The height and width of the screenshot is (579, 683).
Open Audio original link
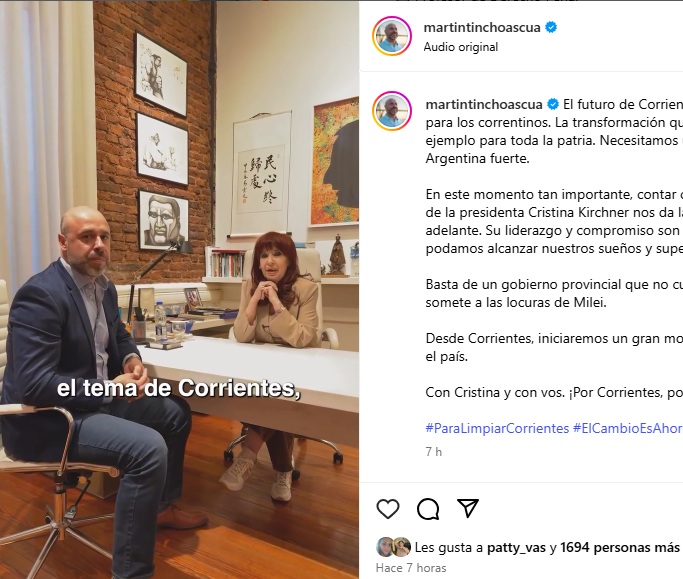460,47
